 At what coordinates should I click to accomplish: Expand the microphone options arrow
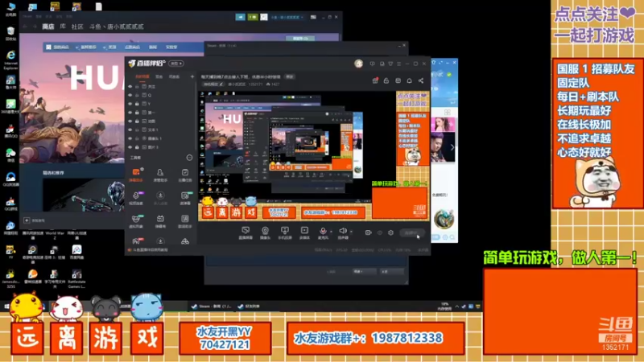pos(331,232)
